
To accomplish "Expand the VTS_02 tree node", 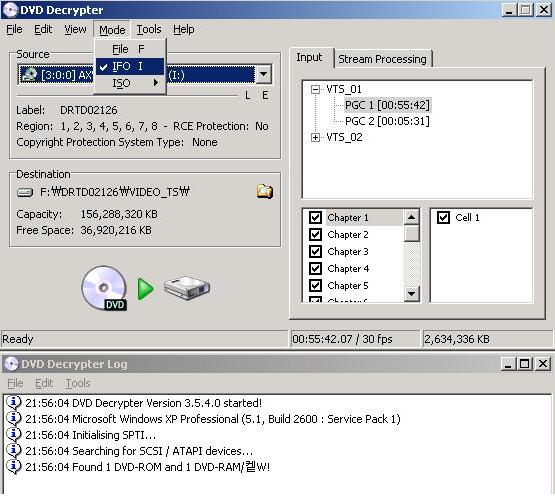I will pos(315,137).
